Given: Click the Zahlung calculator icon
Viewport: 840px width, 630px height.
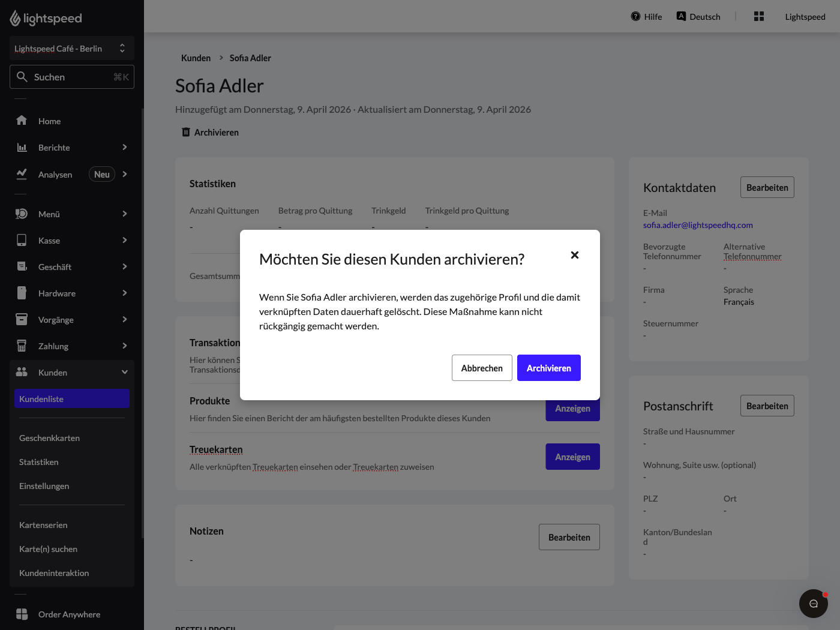Looking at the screenshot, I should click(22, 346).
